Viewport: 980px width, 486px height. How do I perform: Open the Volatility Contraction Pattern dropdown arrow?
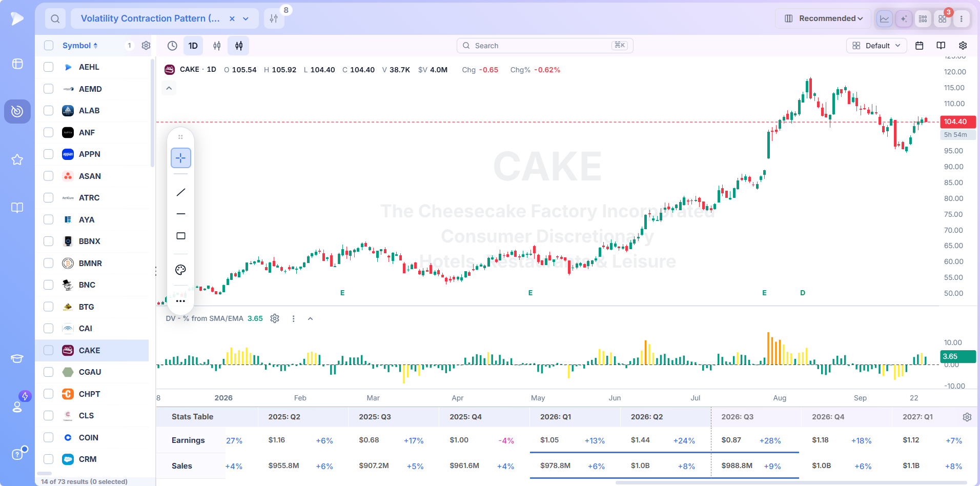(x=246, y=19)
